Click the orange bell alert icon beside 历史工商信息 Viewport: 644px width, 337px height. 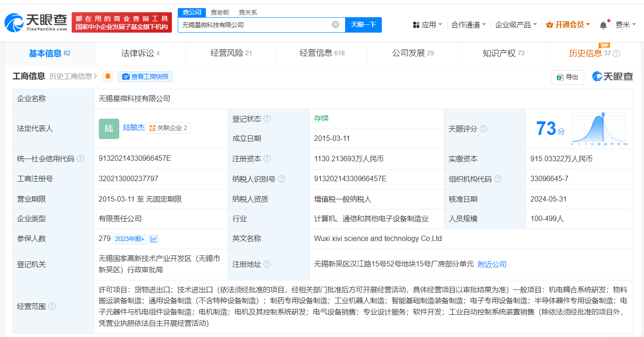(108, 77)
